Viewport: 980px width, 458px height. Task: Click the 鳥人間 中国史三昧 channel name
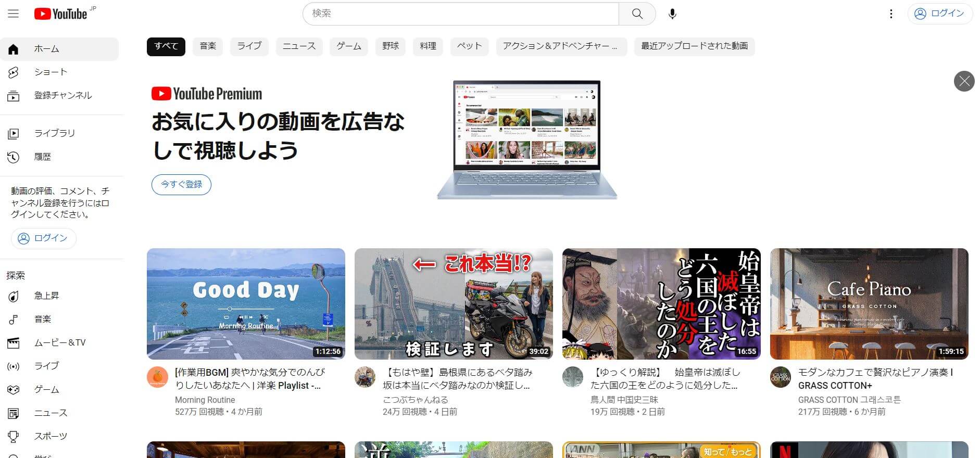pos(624,400)
